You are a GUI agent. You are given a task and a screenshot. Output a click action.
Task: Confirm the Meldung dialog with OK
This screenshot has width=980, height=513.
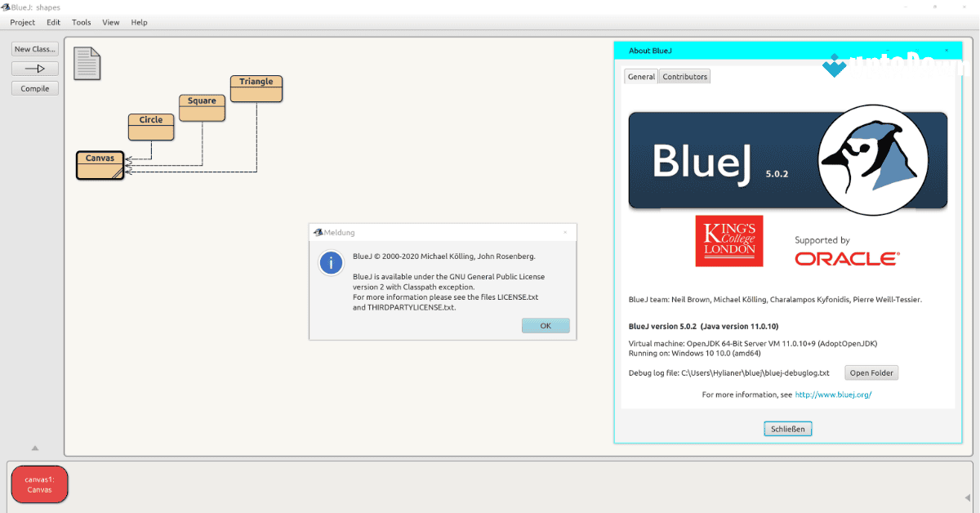545,325
